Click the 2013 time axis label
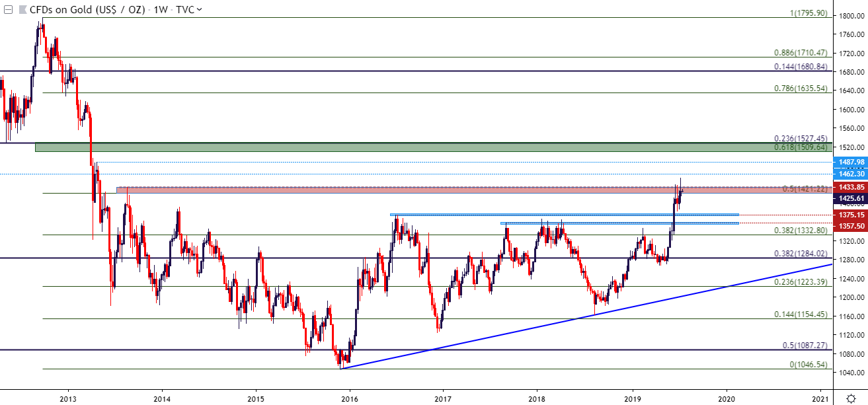868x405 pixels. 67,398
